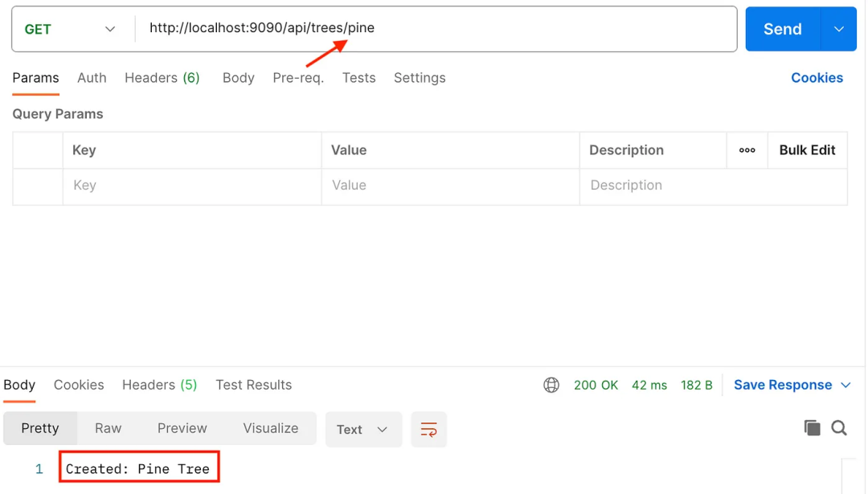Image resolution: width=868 pixels, height=494 pixels.
Task: Select the response Body tab
Action: tap(19, 385)
